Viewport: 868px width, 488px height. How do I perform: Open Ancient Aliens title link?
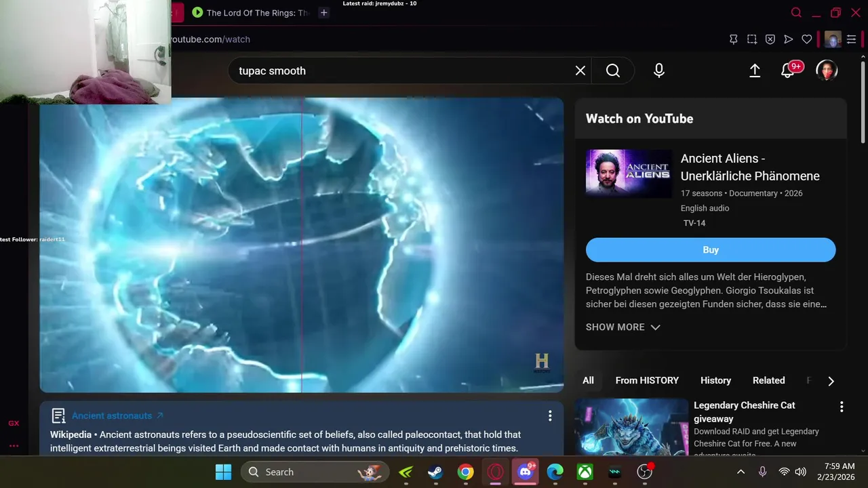tap(750, 167)
